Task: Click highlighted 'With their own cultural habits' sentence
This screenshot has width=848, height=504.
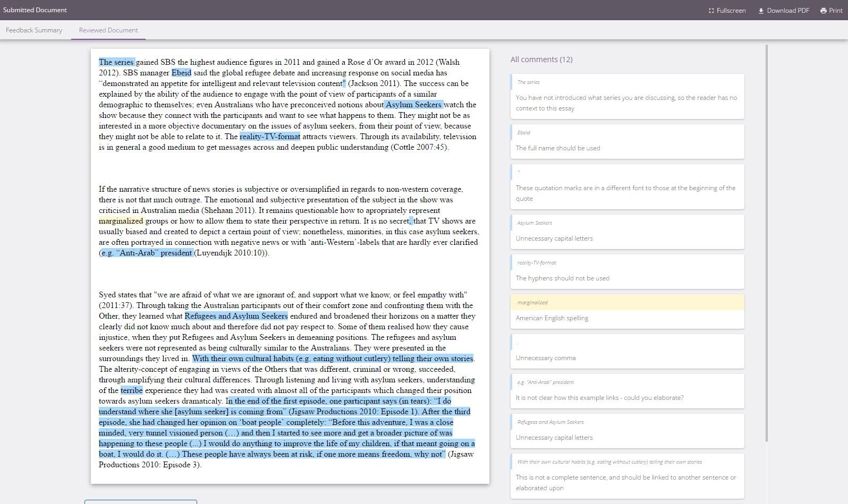Action: pyautogui.click(x=333, y=358)
